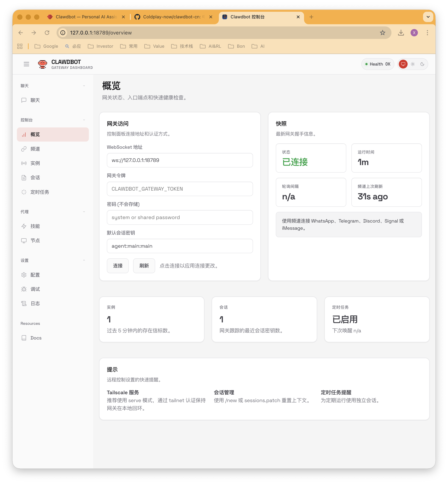Open 定时任务 cron page in sidebar
Viewport: 448px width, 484px height.
[53, 192]
